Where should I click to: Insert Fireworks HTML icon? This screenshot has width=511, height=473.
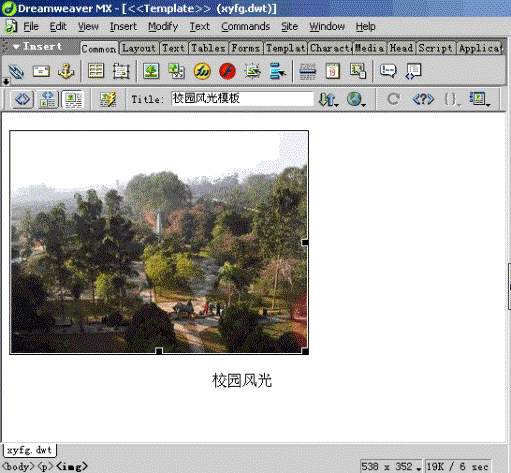[x=202, y=71]
